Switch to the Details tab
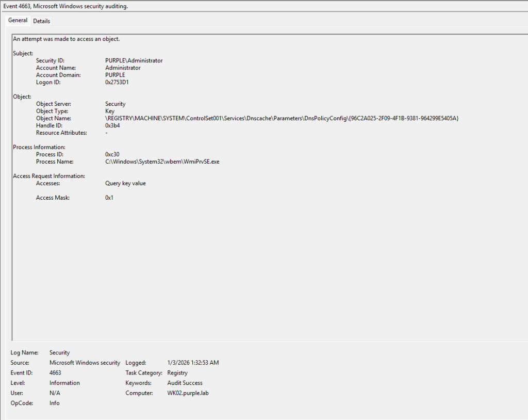This screenshot has height=420, width=528. coord(42,21)
